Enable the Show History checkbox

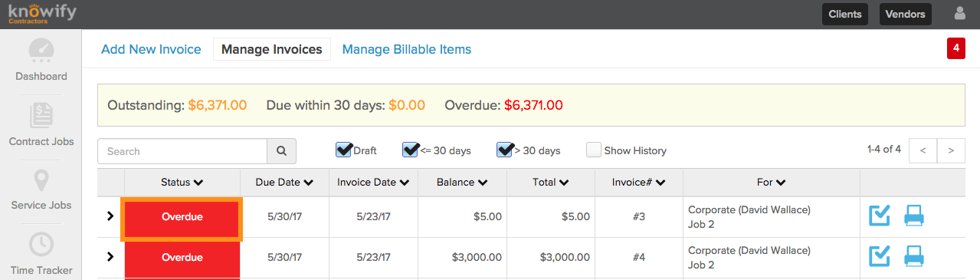594,150
